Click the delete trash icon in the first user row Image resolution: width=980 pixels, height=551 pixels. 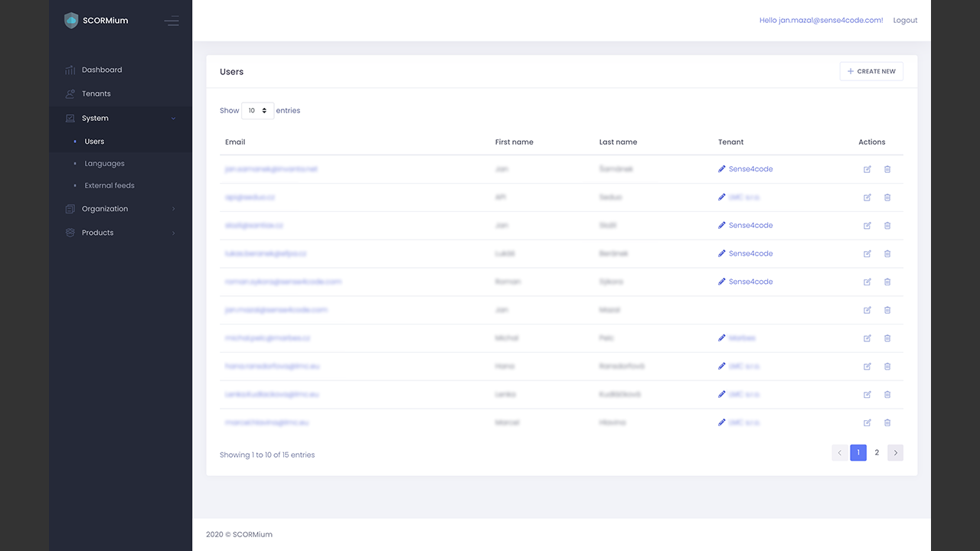pos(887,169)
